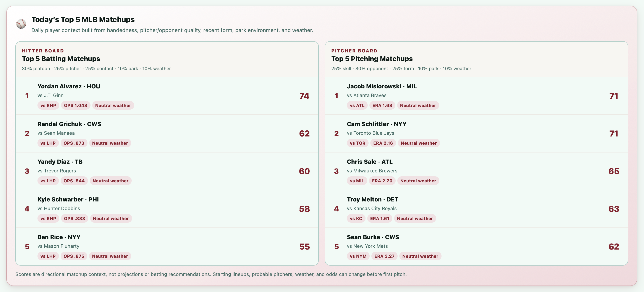644x292 pixels.
Task: Click the OPS .883 tag
Action: [x=74, y=219]
